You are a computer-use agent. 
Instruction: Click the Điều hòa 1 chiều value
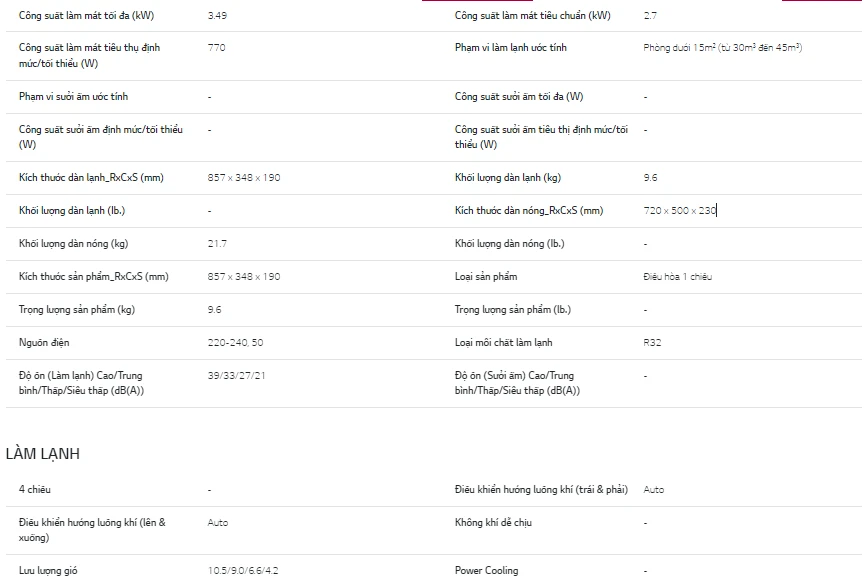pos(677,277)
